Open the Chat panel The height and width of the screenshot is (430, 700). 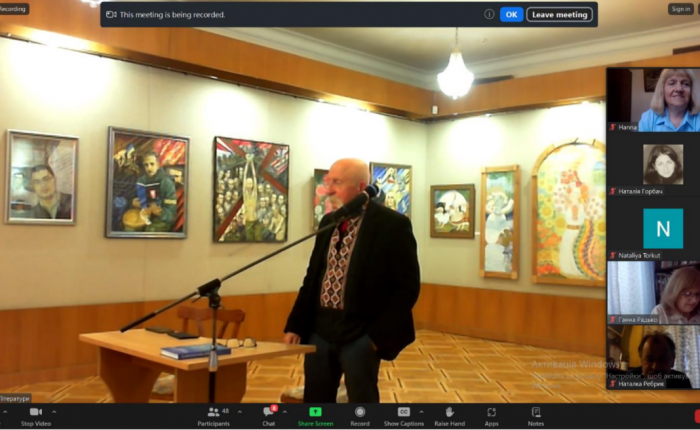pos(268,412)
